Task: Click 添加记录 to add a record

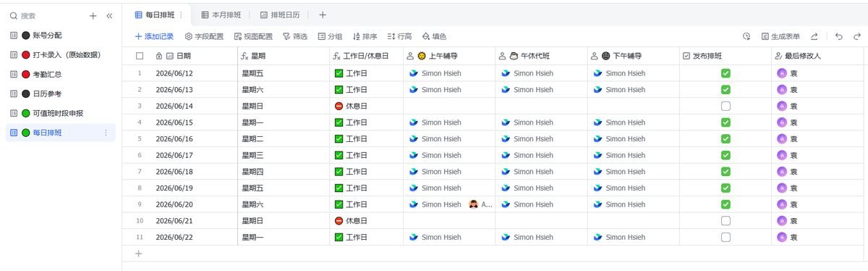Action: (x=154, y=36)
